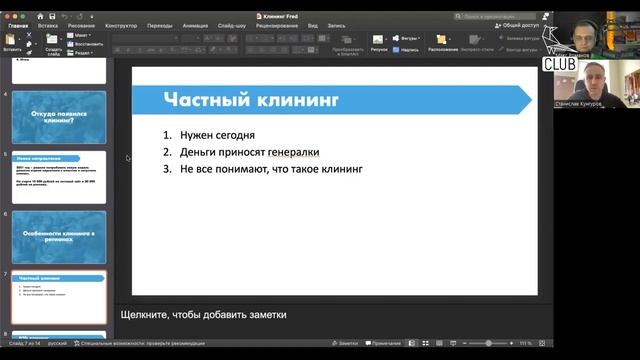This screenshot has height=360, width=640.
Task: Click Восстановить to reset the slide
Action: 85,44
